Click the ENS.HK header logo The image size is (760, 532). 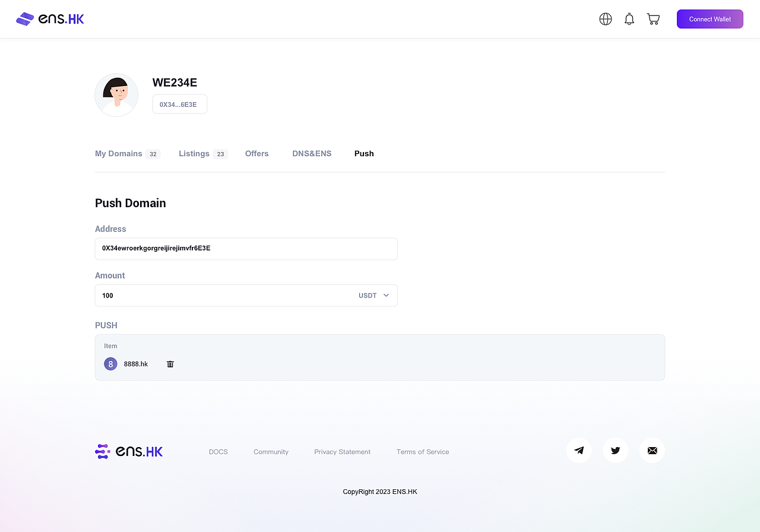click(50, 19)
